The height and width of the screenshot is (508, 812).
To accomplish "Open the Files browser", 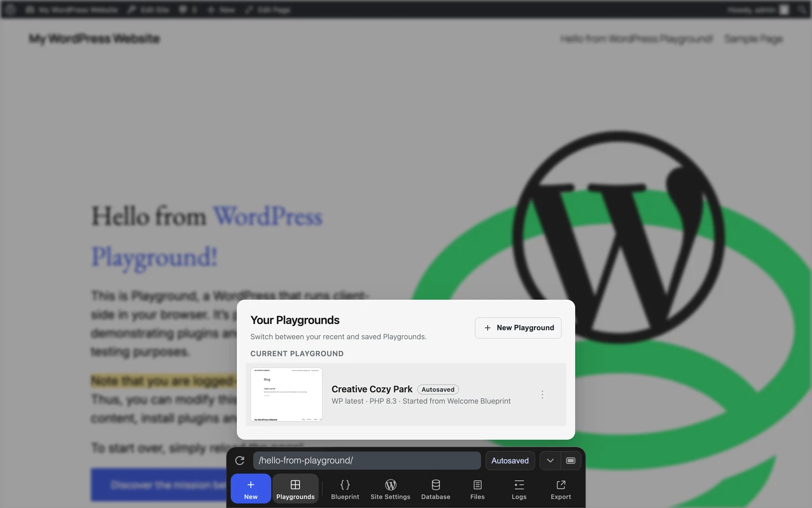I will click(478, 489).
